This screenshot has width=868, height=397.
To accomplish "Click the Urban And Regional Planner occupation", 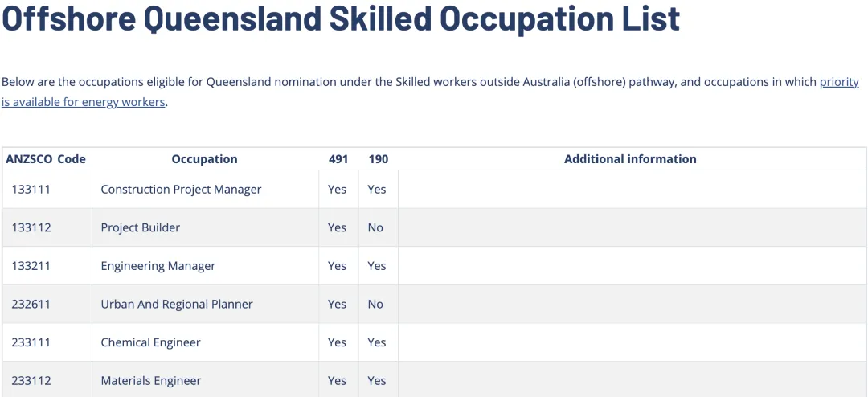I will click(177, 304).
